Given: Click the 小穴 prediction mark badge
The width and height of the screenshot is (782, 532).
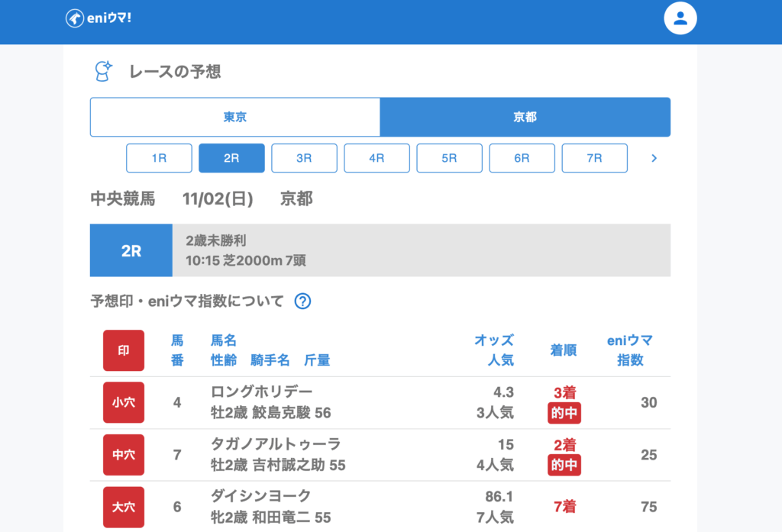Looking at the screenshot, I should coord(124,402).
